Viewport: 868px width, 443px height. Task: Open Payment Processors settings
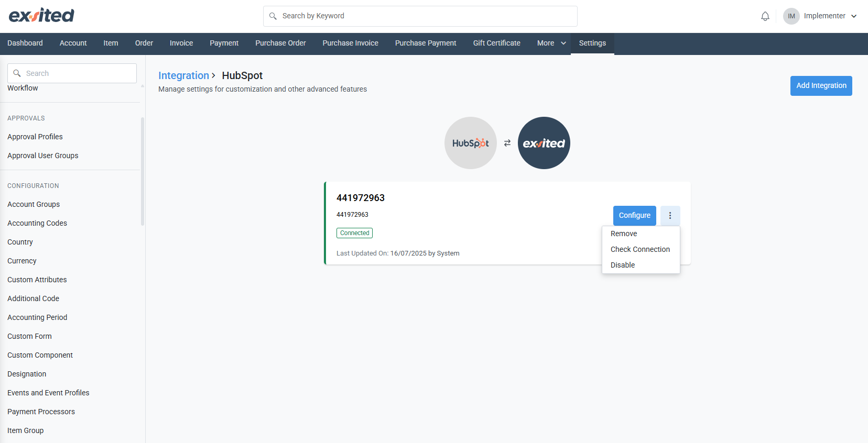point(41,412)
